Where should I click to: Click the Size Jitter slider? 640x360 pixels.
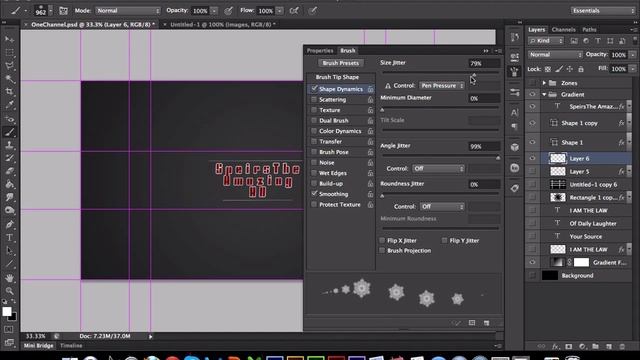[440, 73]
